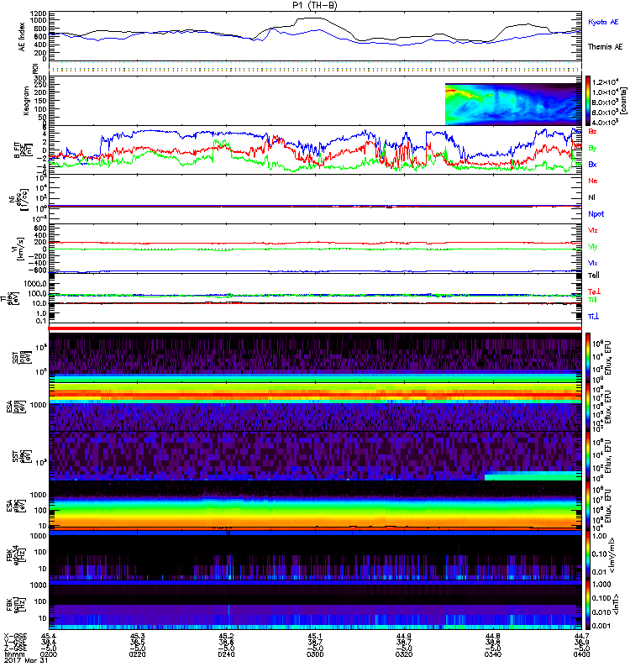Click the red Vix velocity legend label
630x672 pixels.
point(593,230)
